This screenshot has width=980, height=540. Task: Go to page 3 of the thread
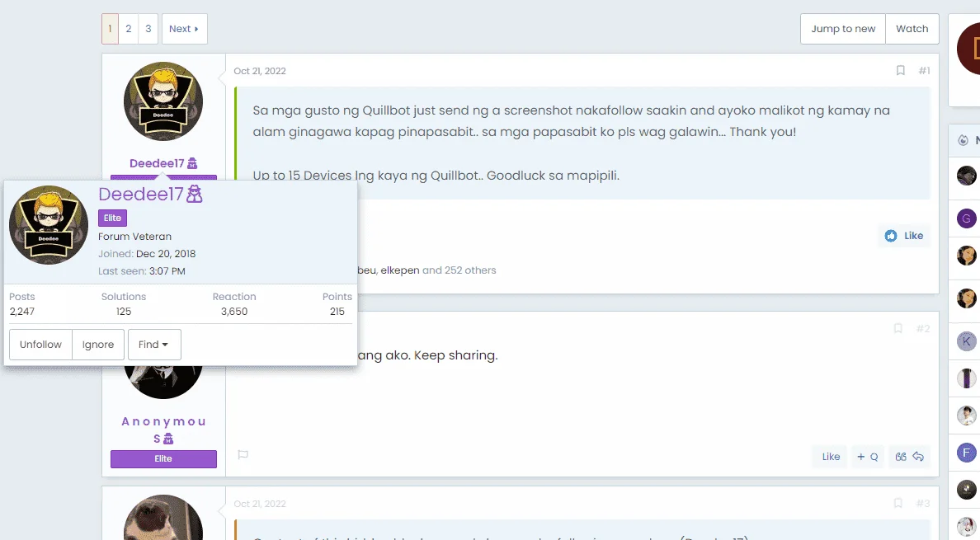point(148,29)
